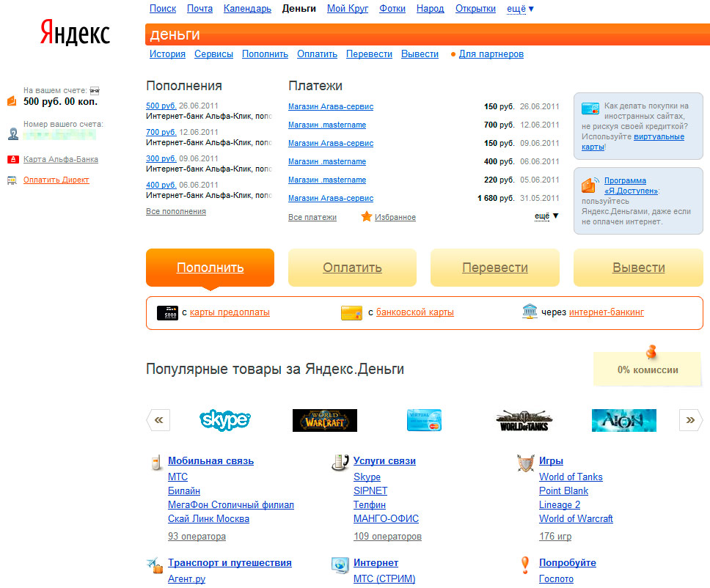
Task: Click the orange star Favorites icon
Action: click(x=366, y=217)
